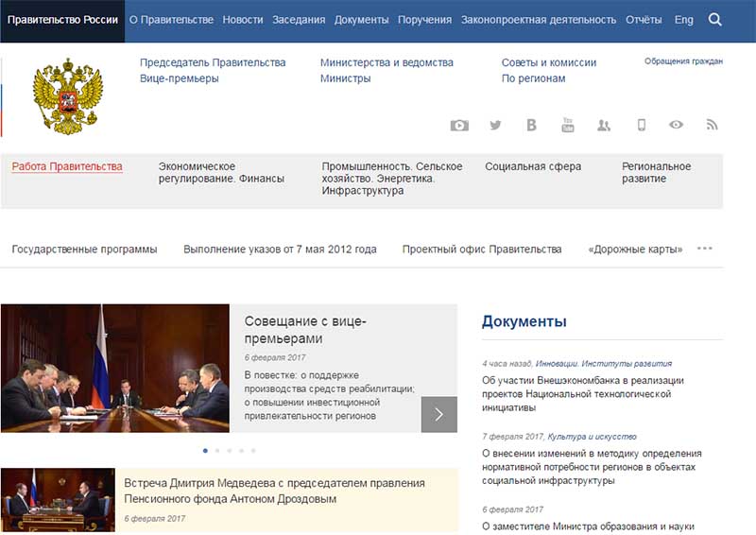Viewport: 756px width, 535px height.
Task: Open Заседания menu item
Action: tap(299, 20)
